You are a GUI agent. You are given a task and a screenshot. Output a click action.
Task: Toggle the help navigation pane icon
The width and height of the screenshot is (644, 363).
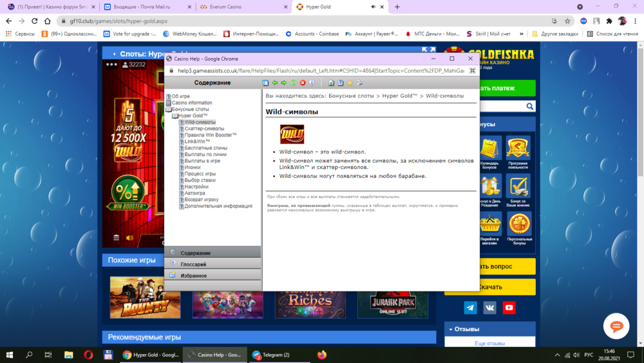265,83
